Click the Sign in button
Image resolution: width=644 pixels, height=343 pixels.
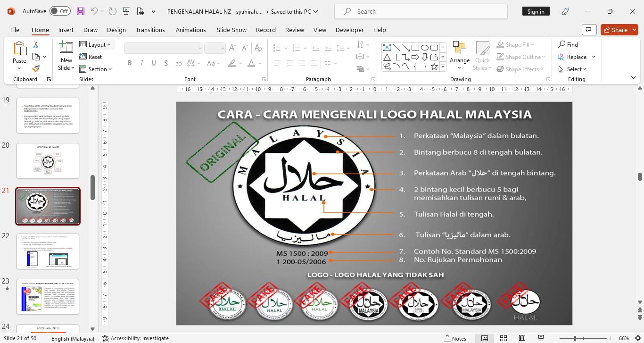coord(536,11)
